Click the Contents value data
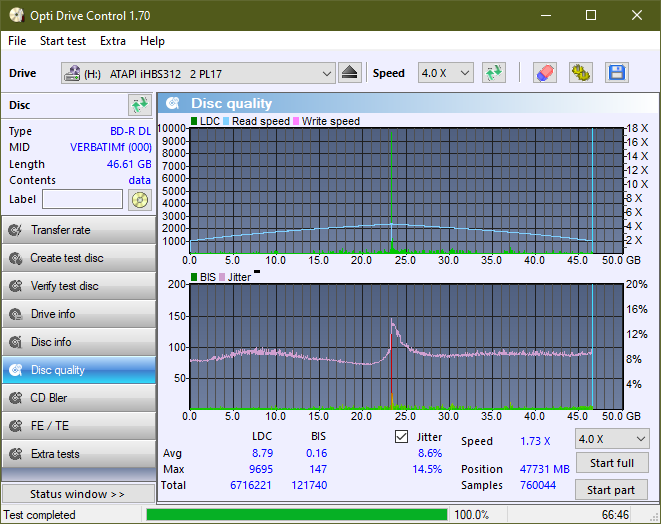The image size is (661, 524). [x=140, y=180]
